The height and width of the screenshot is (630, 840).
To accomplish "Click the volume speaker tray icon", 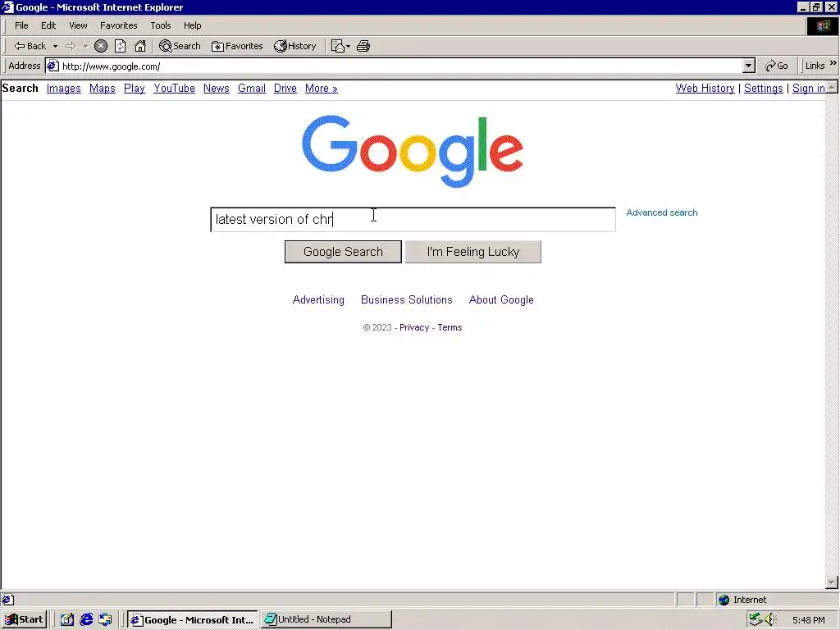I will click(770, 620).
